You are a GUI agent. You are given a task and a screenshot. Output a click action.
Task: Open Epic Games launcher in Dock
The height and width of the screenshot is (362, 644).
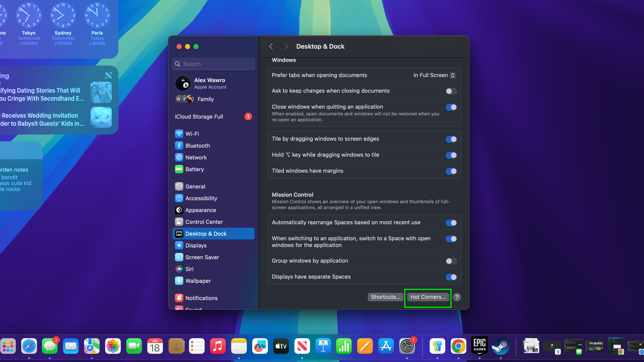click(x=479, y=346)
